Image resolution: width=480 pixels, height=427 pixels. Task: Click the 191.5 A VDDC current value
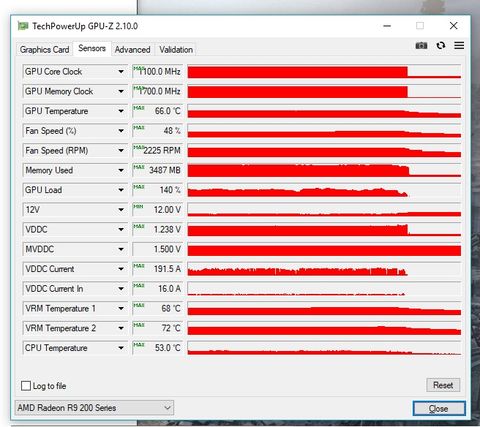pyautogui.click(x=158, y=269)
